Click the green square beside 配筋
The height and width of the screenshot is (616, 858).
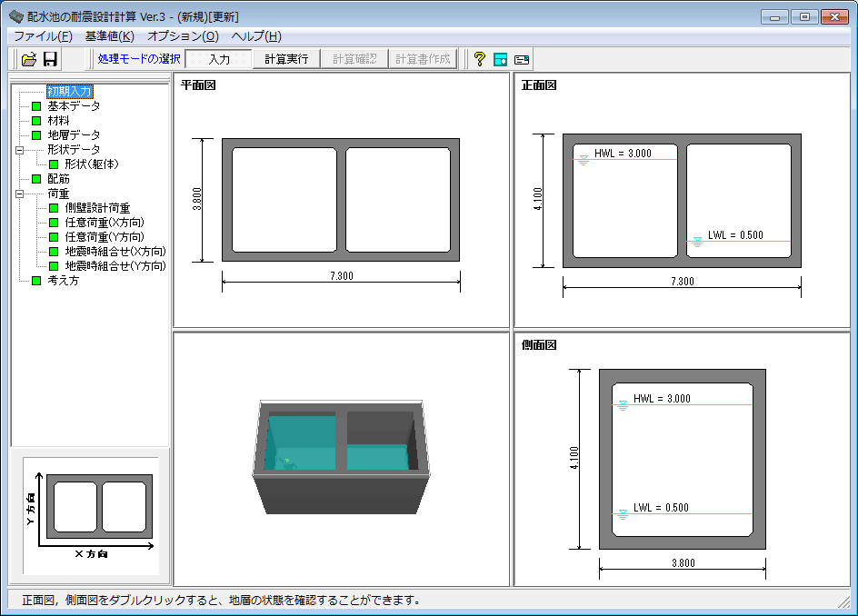36,179
